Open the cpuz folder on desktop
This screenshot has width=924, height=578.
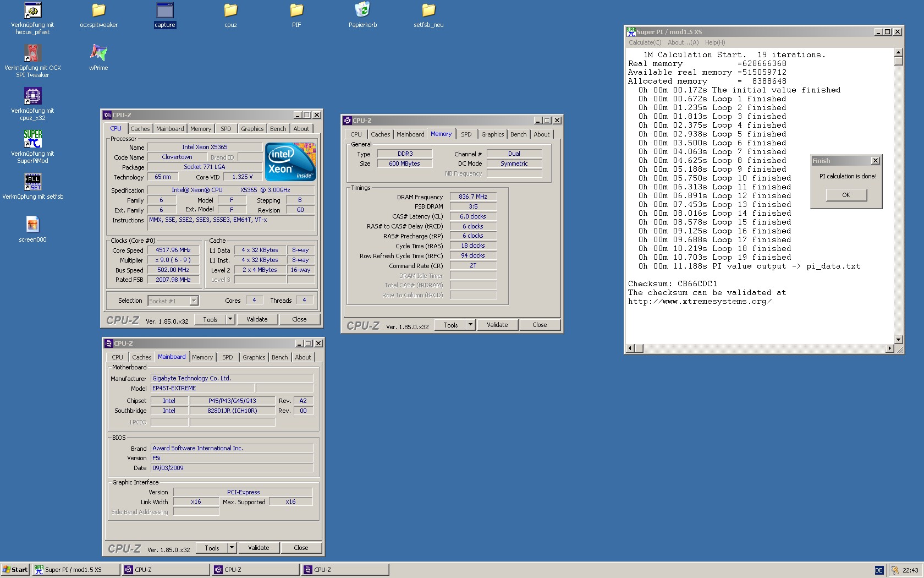(230, 10)
